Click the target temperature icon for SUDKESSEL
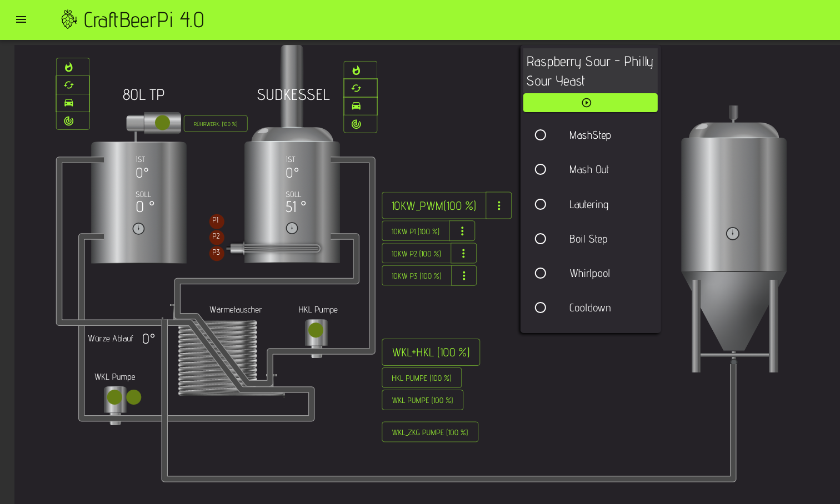Image resolution: width=840 pixels, height=504 pixels. 356,124
